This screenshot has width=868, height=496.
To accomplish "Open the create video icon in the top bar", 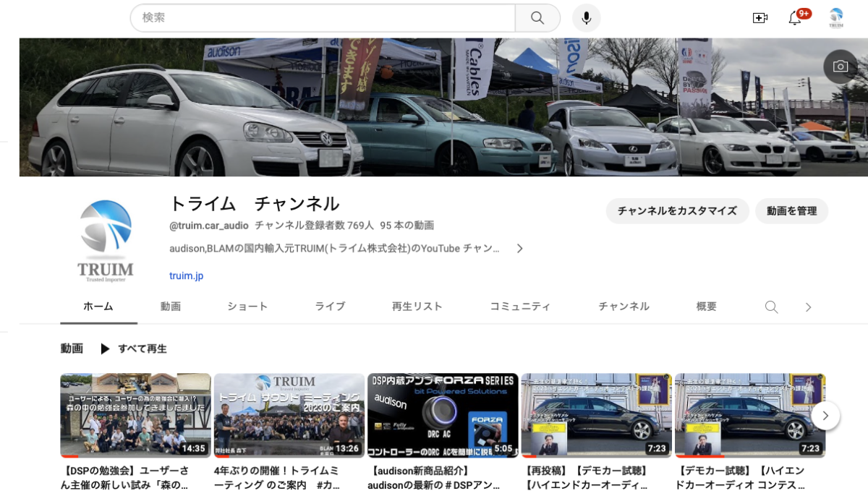I will [x=760, y=17].
